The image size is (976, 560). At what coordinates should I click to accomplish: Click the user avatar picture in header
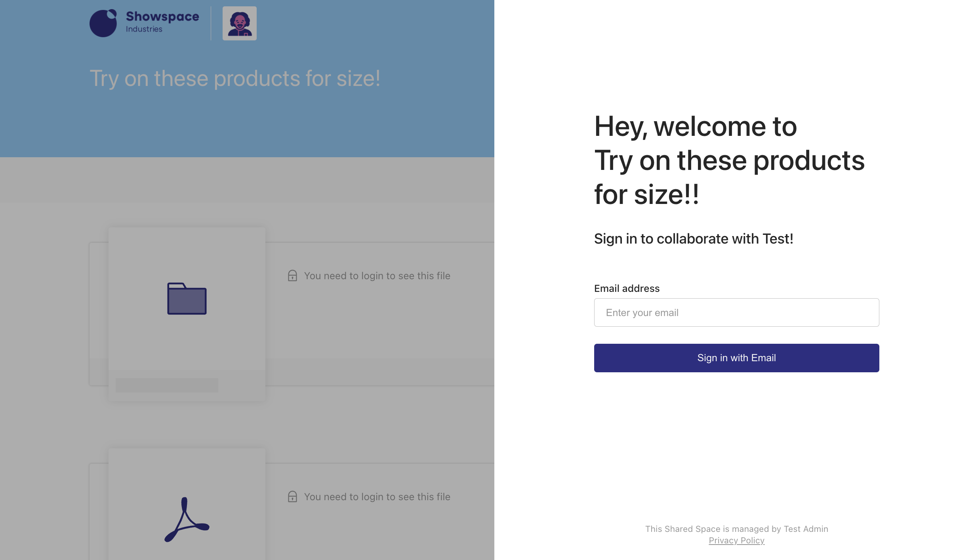coord(239,23)
